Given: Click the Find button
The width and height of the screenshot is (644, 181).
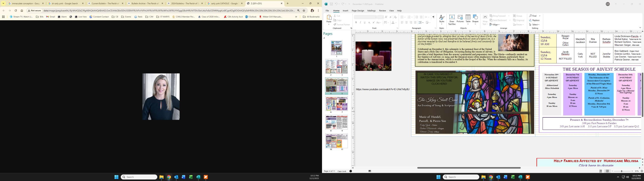Looking at the screenshot, I should [x=533, y=16].
